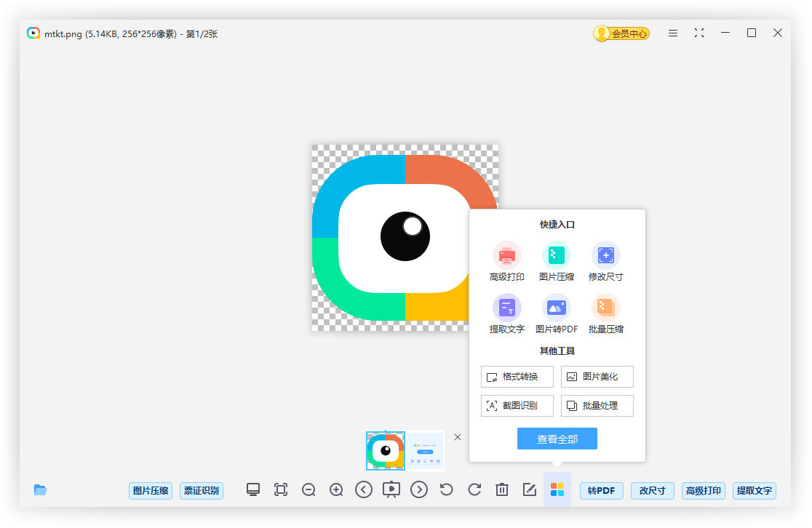Open the edit pencil icon
Image resolution: width=812 pixels, height=528 pixels.
point(529,489)
